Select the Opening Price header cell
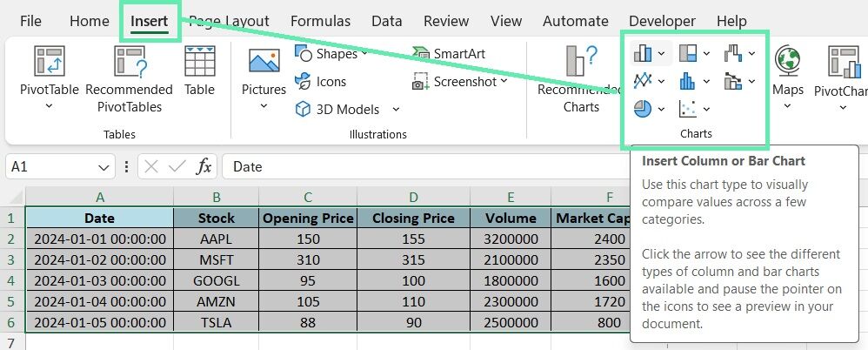This screenshot has width=868, height=350. (308, 218)
